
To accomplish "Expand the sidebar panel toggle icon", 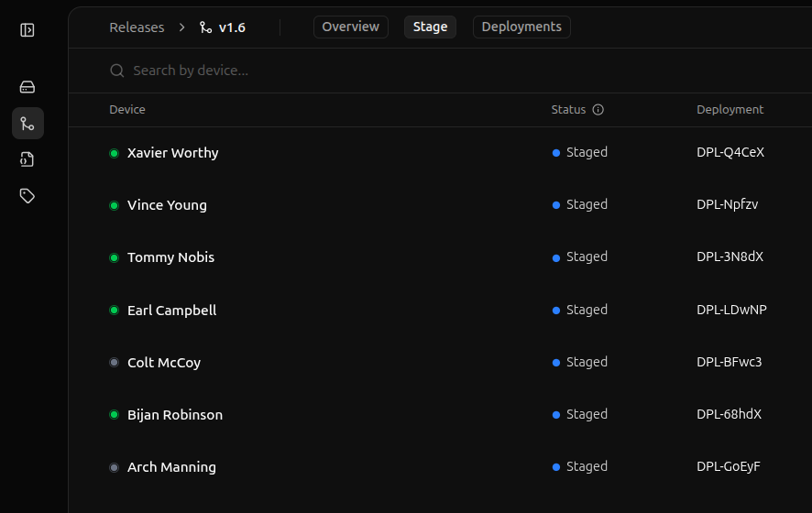I will [27, 30].
